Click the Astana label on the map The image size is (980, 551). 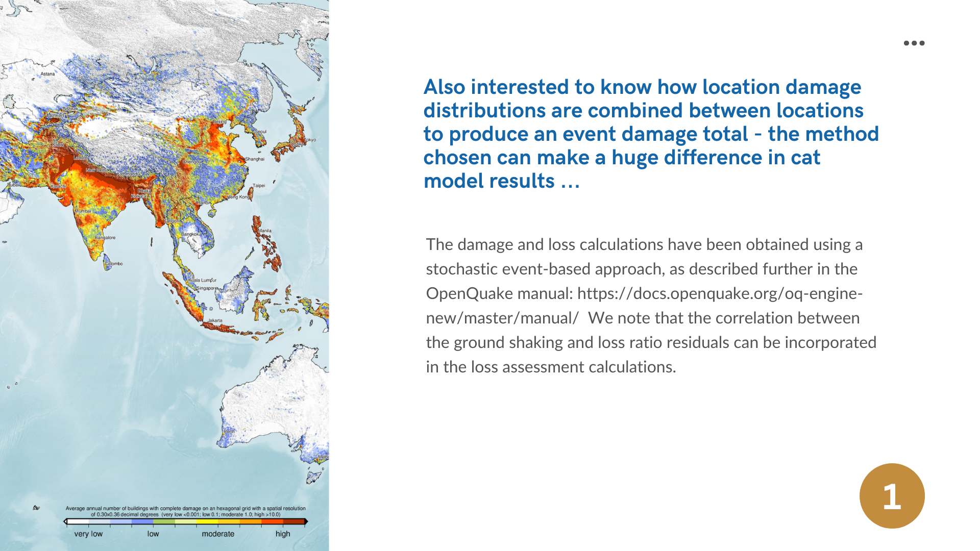47,74
